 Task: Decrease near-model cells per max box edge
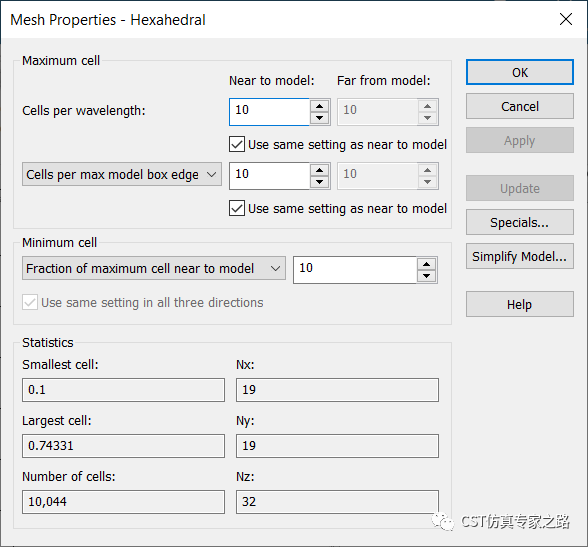click(320, 182)
